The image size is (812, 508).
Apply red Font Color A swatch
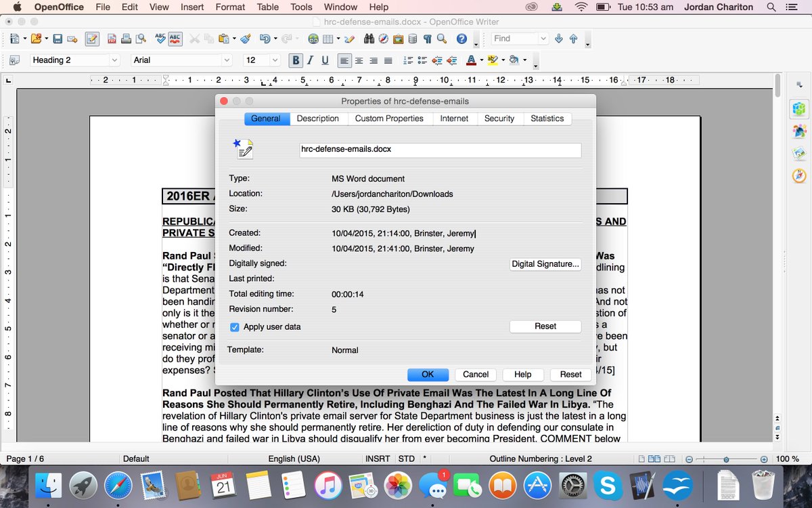471,60
